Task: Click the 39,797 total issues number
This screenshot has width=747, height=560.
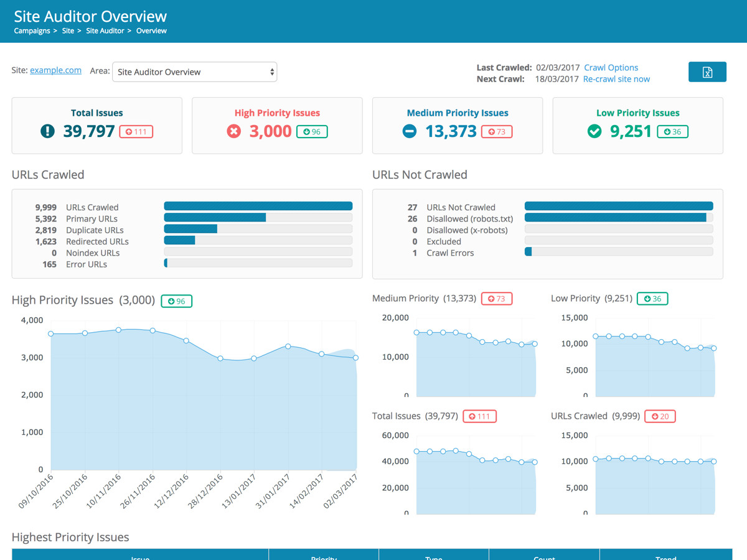Action: coord(89,131)
